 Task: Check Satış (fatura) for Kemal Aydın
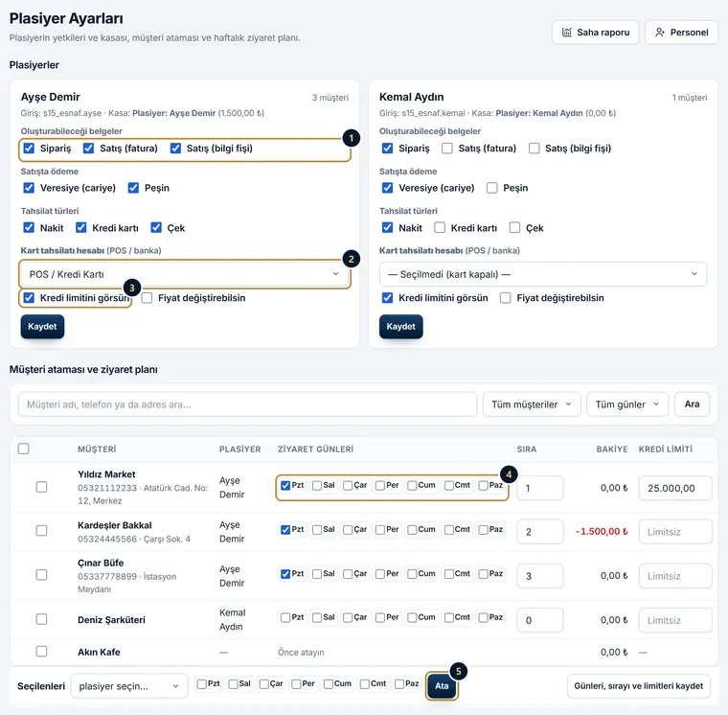(447, 149)
